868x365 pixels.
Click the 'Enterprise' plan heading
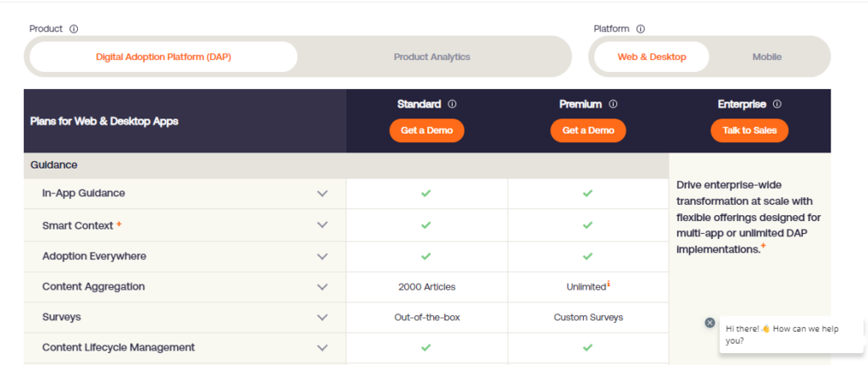point(742,104)
